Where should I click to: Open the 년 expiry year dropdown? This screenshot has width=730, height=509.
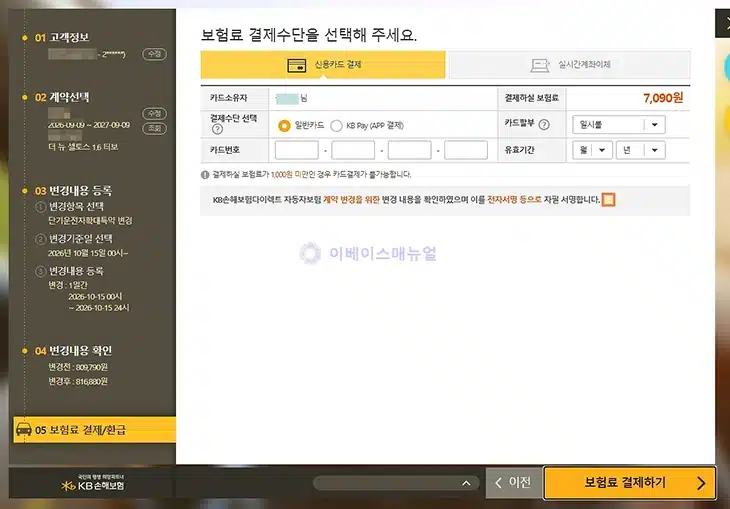pos(641,150)
